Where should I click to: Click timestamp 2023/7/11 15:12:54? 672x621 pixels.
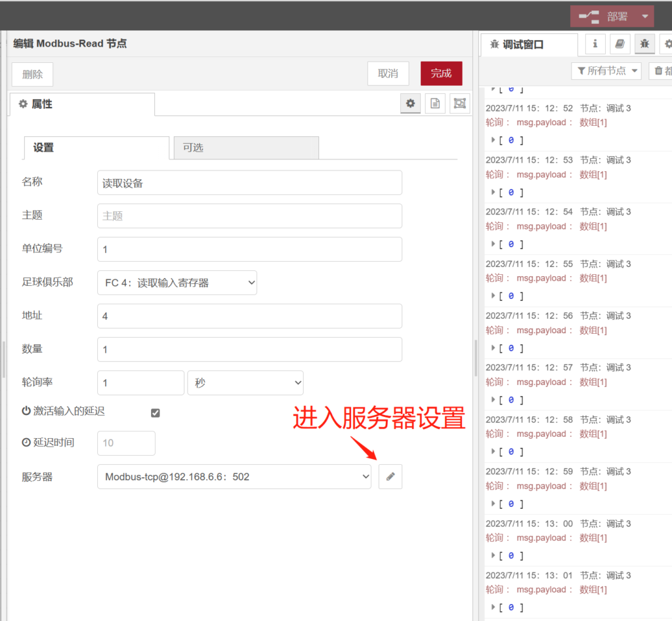point(530,212)
